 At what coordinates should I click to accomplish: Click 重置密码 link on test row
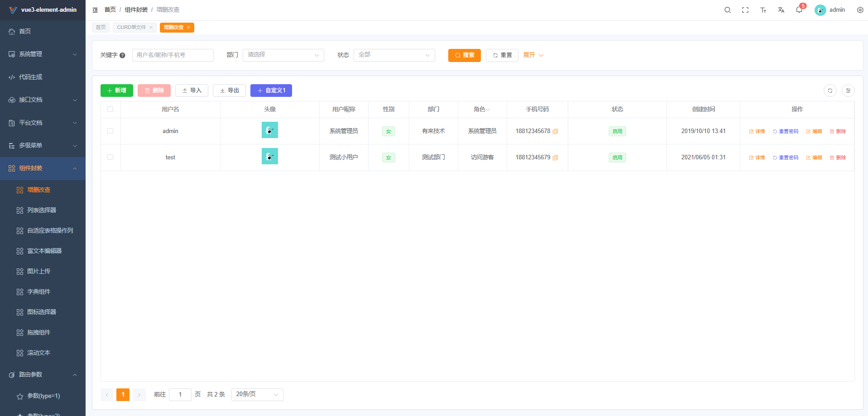tap(786, 157)
